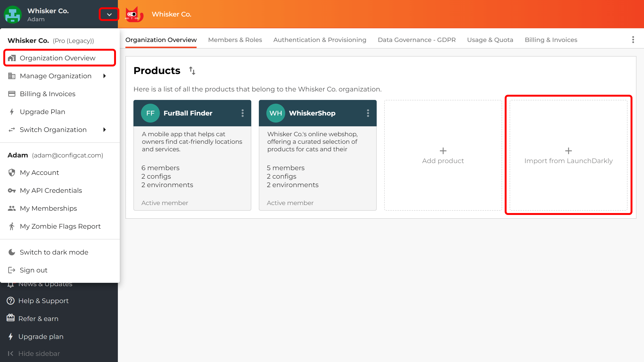This screenshot has height=362, width=644.
Task: Open the kebab menu on FurBall Finder
Action: tap(243, 113)
